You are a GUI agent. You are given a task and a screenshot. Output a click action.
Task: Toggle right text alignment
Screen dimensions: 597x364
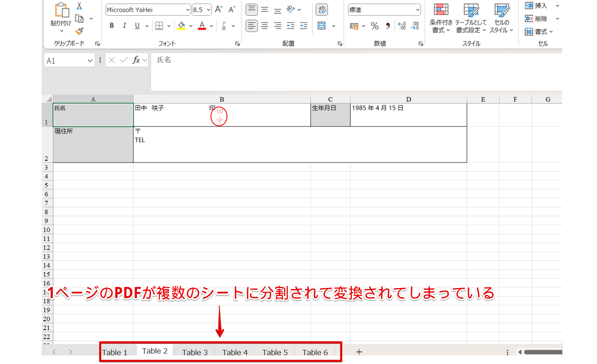click(277, 25)
